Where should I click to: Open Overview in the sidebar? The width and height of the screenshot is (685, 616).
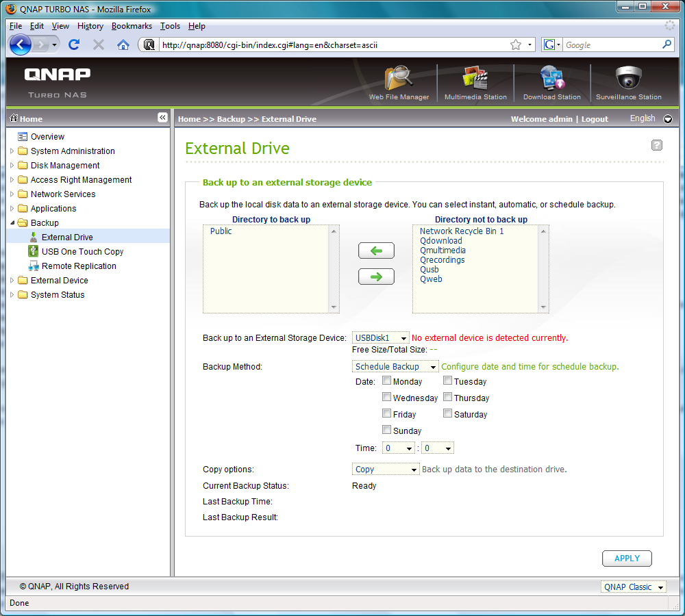(x=47, y=137)
